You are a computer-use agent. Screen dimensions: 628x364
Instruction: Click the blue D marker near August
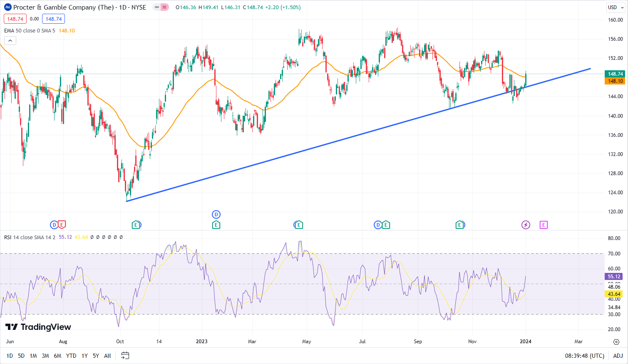[x=54, y=225]
